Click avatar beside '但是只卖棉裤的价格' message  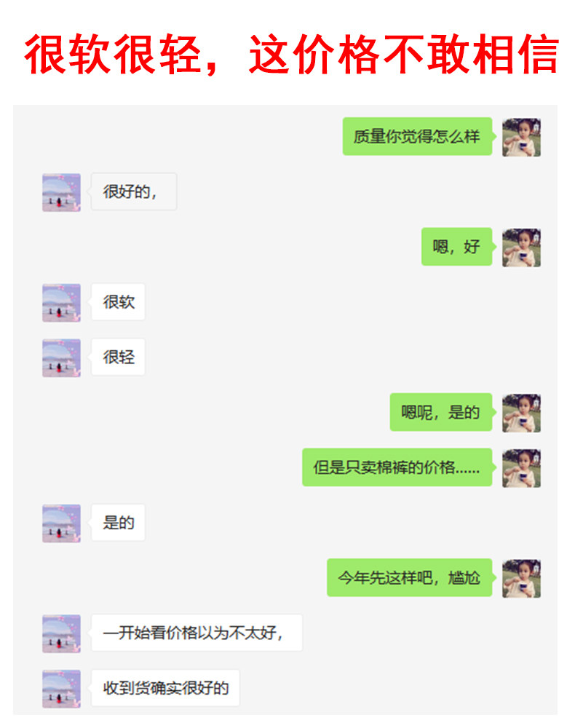pyautogui.click(x=521, y=468)
